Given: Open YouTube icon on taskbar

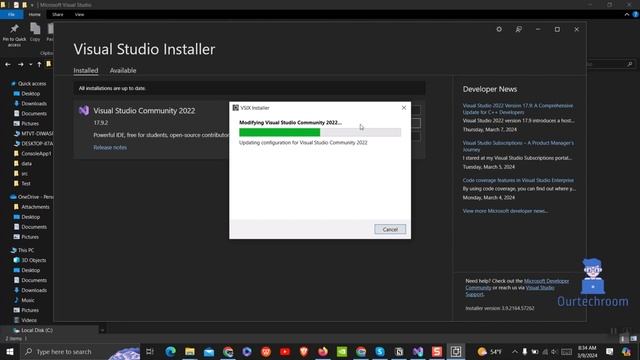Looking at the screenshot, I should [x=285, y=351].
